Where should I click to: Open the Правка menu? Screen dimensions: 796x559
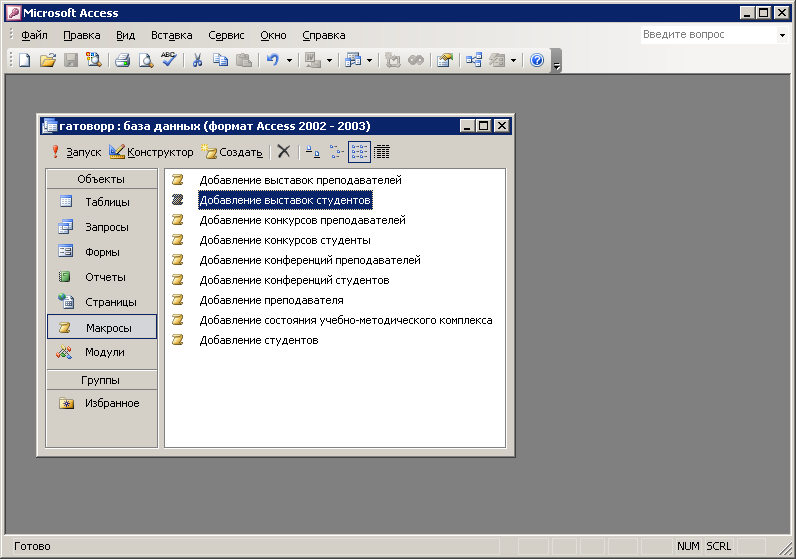tap(82, 36)
